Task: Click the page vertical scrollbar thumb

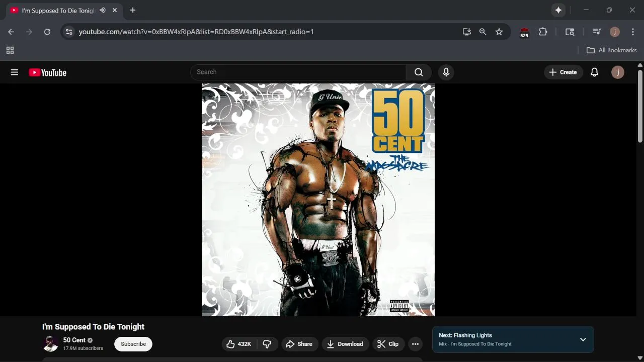Action: [640, 106]
